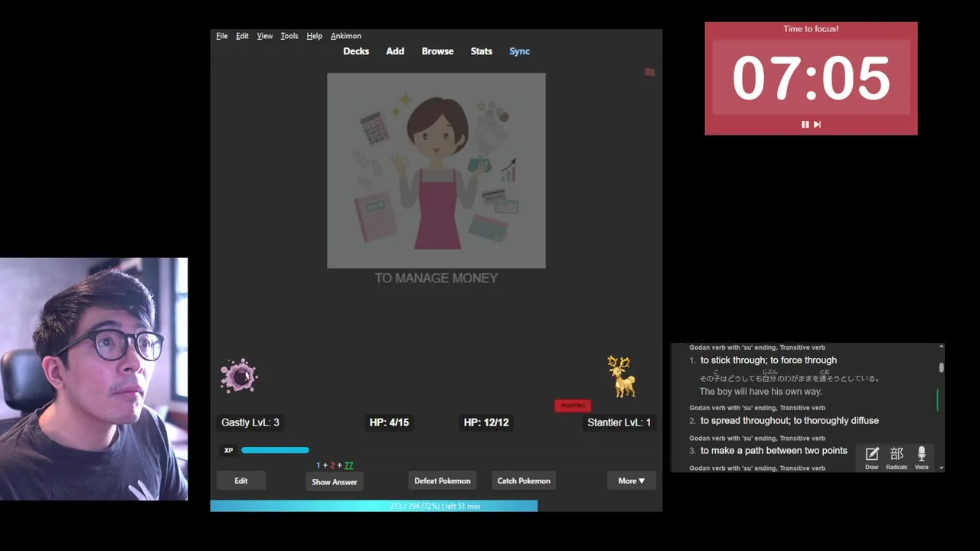Go to Decks in Anki
The image size is (980, 551).
[x=356, y=51]
